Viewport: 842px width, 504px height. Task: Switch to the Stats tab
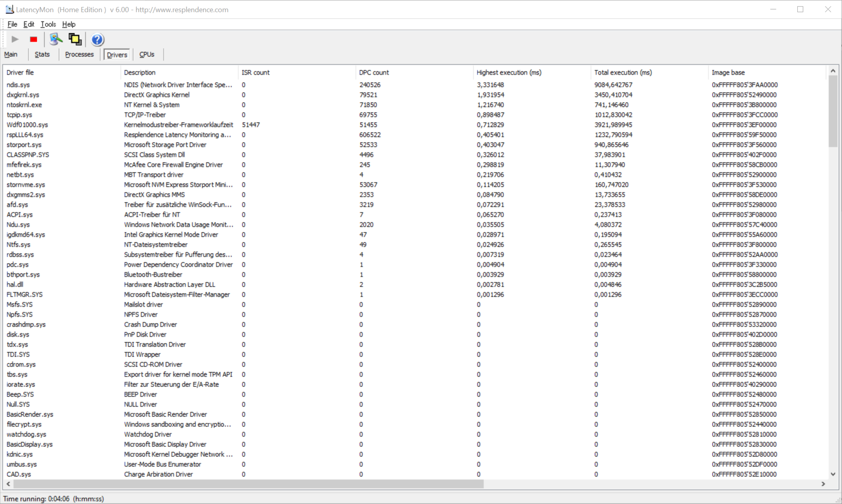(42, 54)
